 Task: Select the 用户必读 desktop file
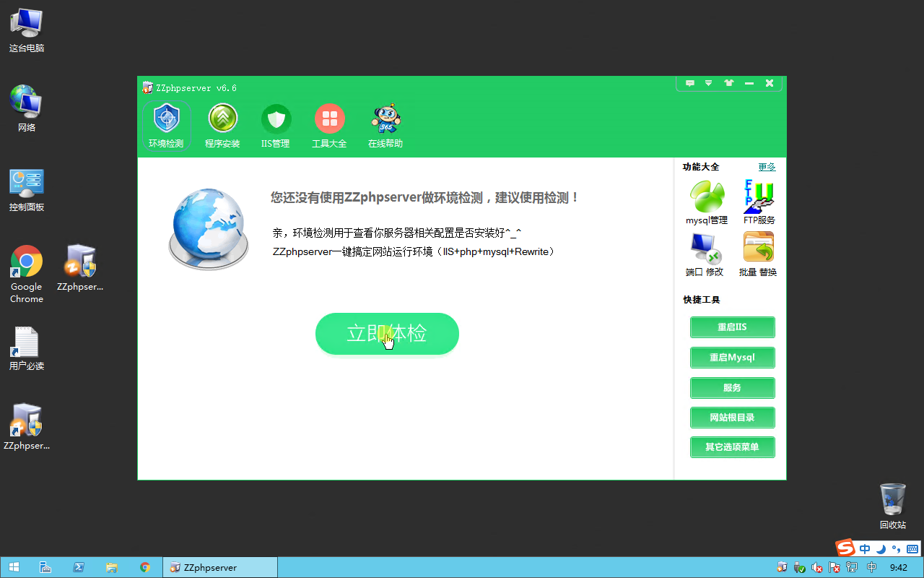27,348
